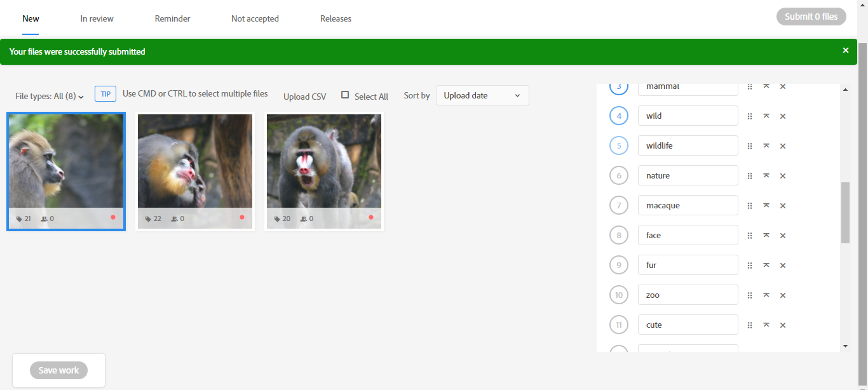Click drag handle icon for keyword nature

(750, 176)
